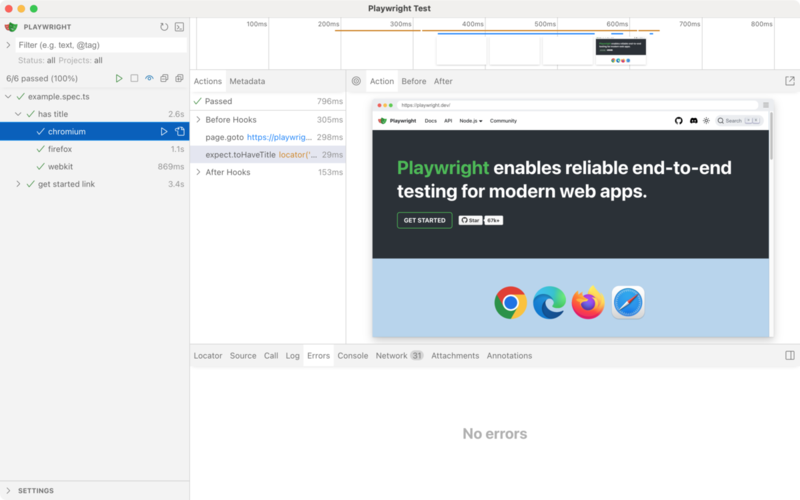Click the Filter text input field
The width and height of the screenshot is (800, 500).
click(x=101, y=45)
